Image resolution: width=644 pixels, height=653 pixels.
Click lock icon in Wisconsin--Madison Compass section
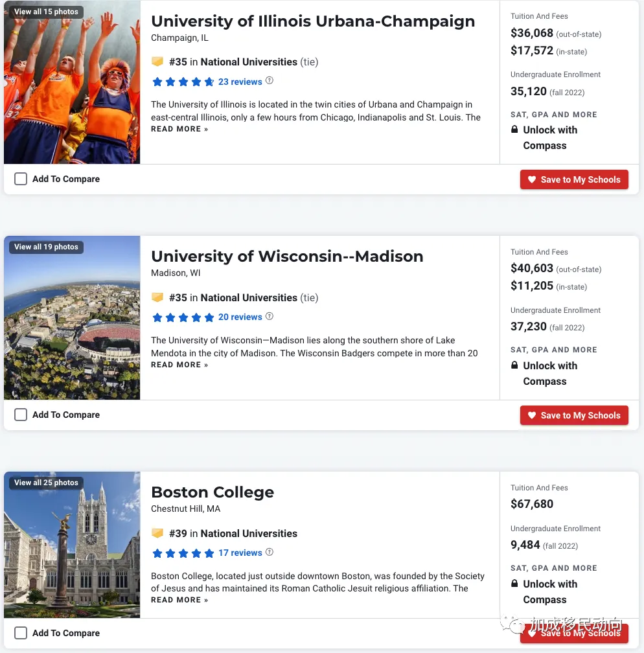514,365
